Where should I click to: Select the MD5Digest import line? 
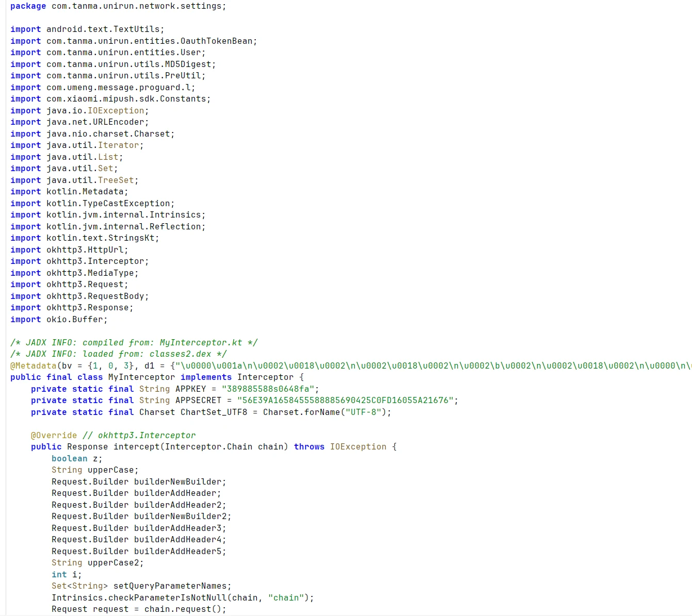pos(113,64)
